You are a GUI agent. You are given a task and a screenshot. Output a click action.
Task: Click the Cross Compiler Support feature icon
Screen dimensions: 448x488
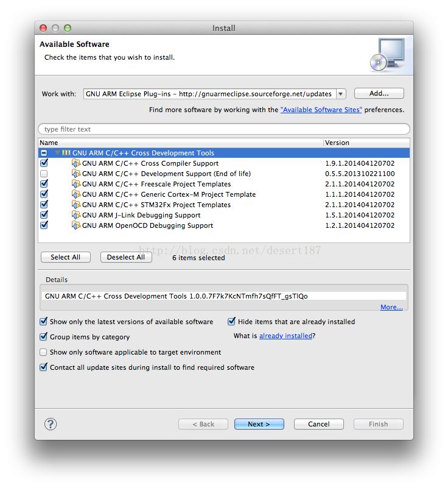pyautogui.click(x=76, y=163)
